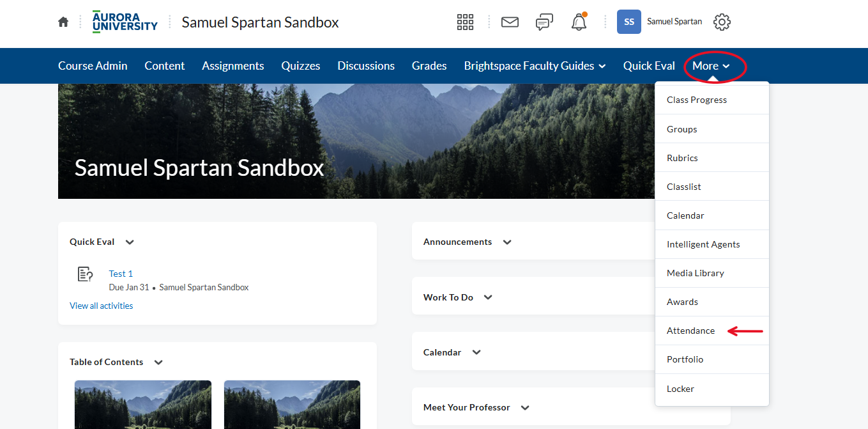Viewport: 868px width, 429px height.
Task: Click the Announcements widget heading
Action: coord(457,242)
